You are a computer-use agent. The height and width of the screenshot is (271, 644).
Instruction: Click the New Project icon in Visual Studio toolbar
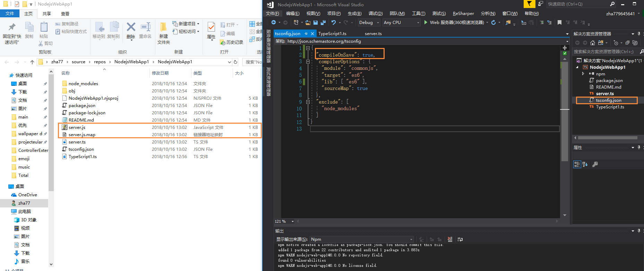pos(296,22)
